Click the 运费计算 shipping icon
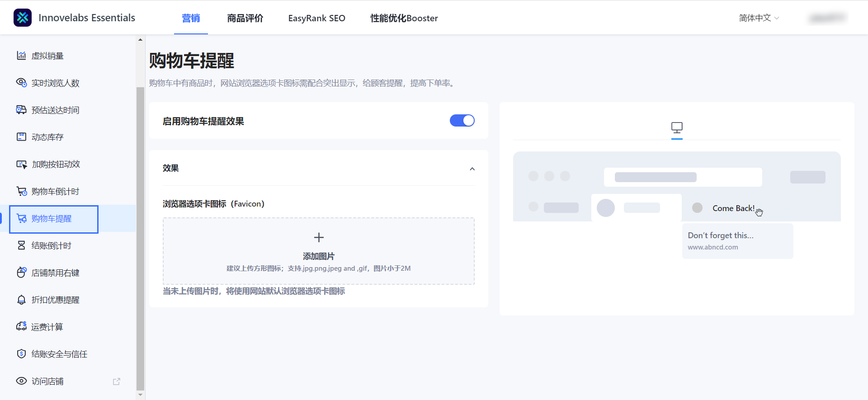 (21, 326)
